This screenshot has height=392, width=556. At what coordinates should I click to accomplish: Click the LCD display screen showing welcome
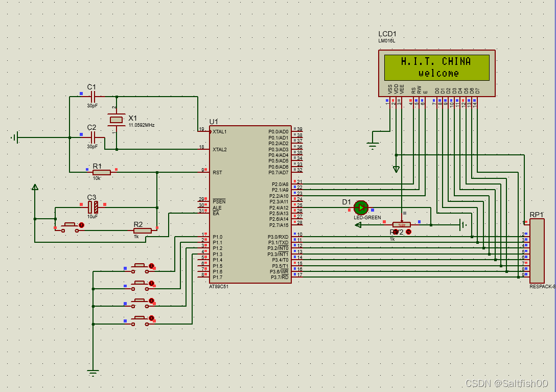(437, 67)
